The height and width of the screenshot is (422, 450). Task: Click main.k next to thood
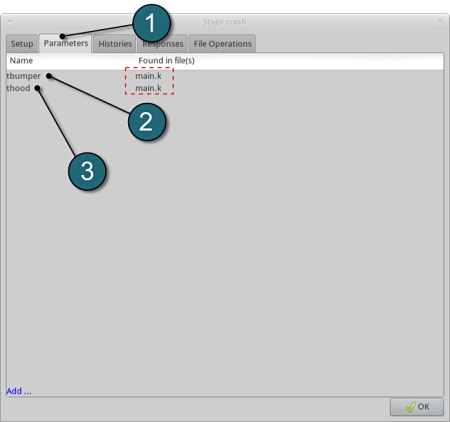point(148,88)
